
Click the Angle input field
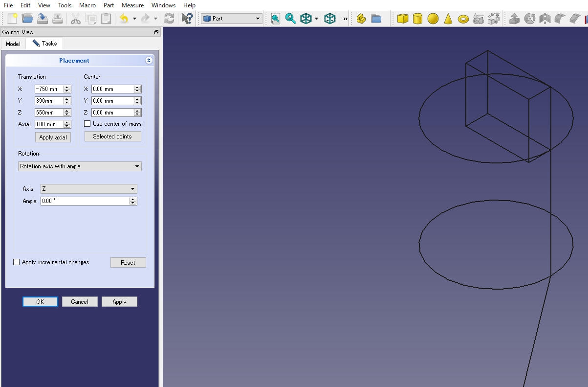(85, 201)
